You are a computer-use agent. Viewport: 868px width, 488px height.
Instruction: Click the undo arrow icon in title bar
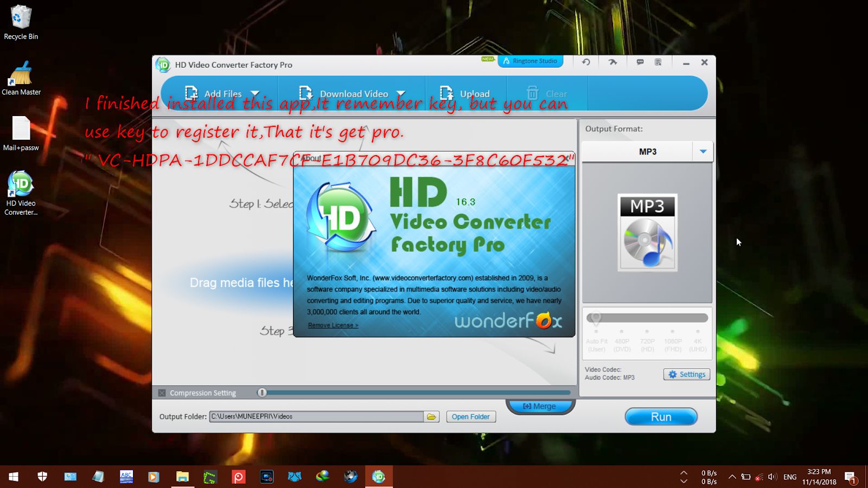(586, 62)
